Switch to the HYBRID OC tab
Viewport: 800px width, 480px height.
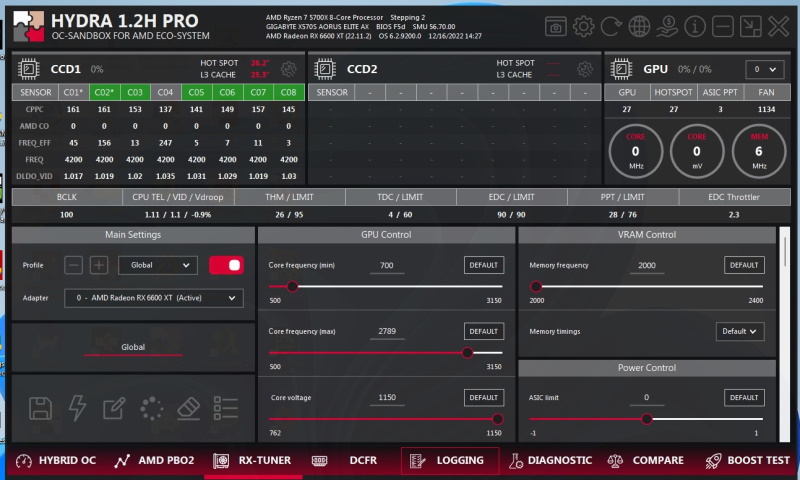[x=56, y=461]
